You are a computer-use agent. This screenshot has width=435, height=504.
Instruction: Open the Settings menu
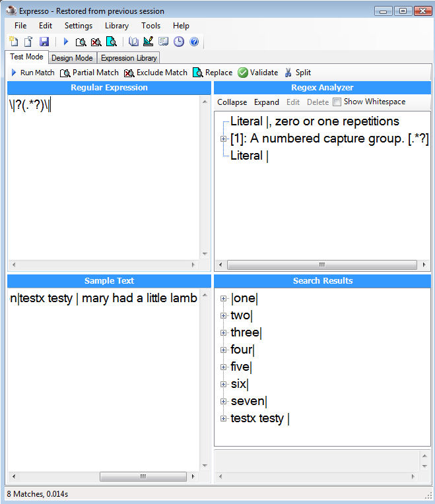point(79,26)
